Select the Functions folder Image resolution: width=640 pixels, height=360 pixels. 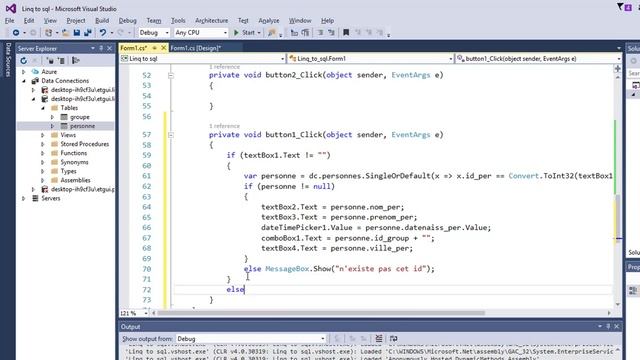point(73,153)
